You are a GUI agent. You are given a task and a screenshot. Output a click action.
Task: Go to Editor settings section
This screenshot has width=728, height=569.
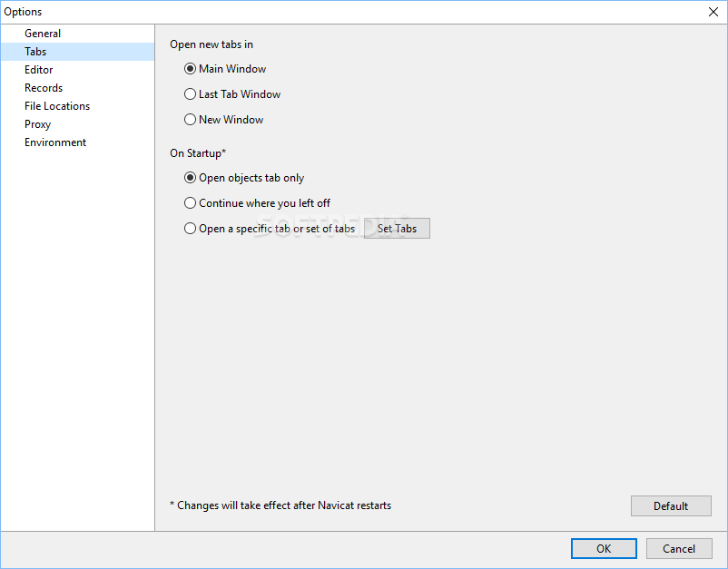[x=39, y=70]
